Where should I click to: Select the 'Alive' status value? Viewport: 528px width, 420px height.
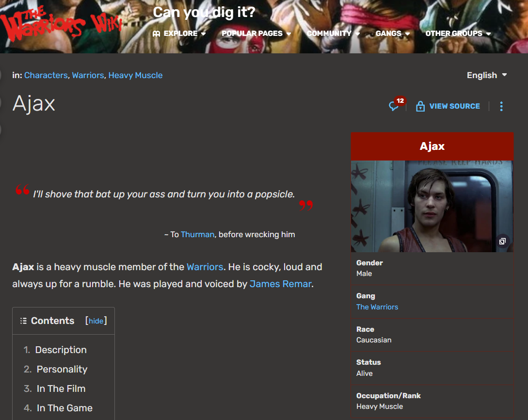click(x=364, y=373)
